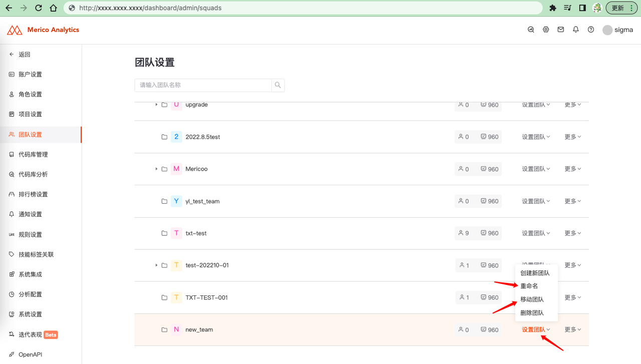Click the 更新 browser update button
This screenshot has height=364, width=641.
point(622,8)
